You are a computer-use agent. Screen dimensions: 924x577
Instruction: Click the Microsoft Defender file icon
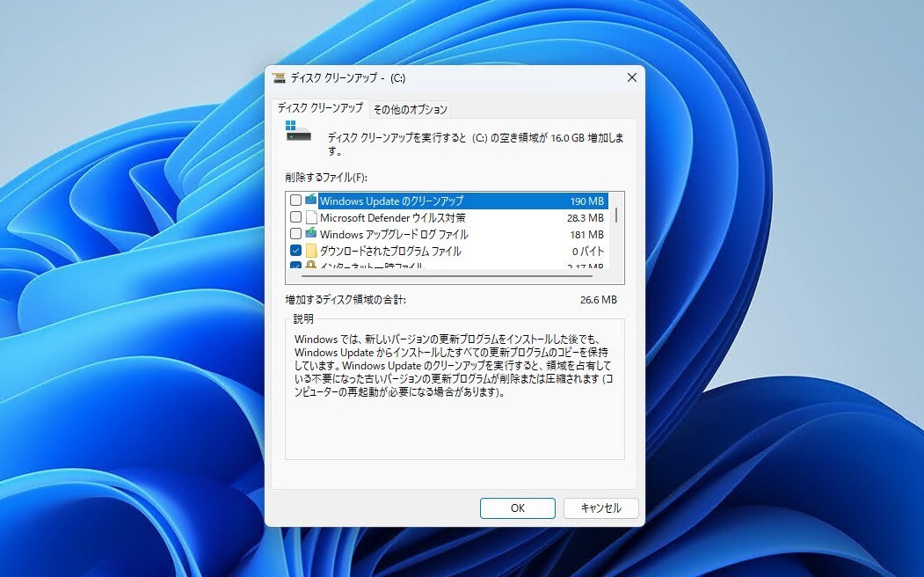(x=311, y=217)
